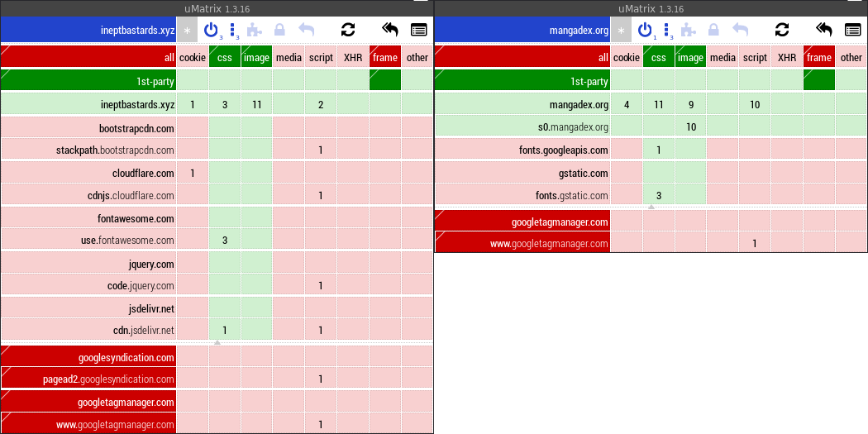The height and width of the screenshot is (434, 868).
Task: Click www.googletagmanager.com script cell in ineptbastards.xyz panel
Action: (x=321, y=425)
